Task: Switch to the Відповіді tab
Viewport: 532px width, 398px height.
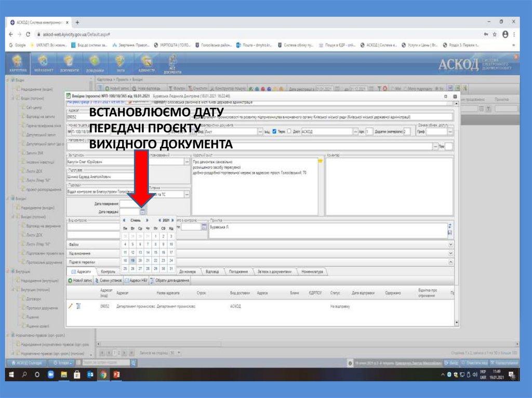Action: point(212,271)
